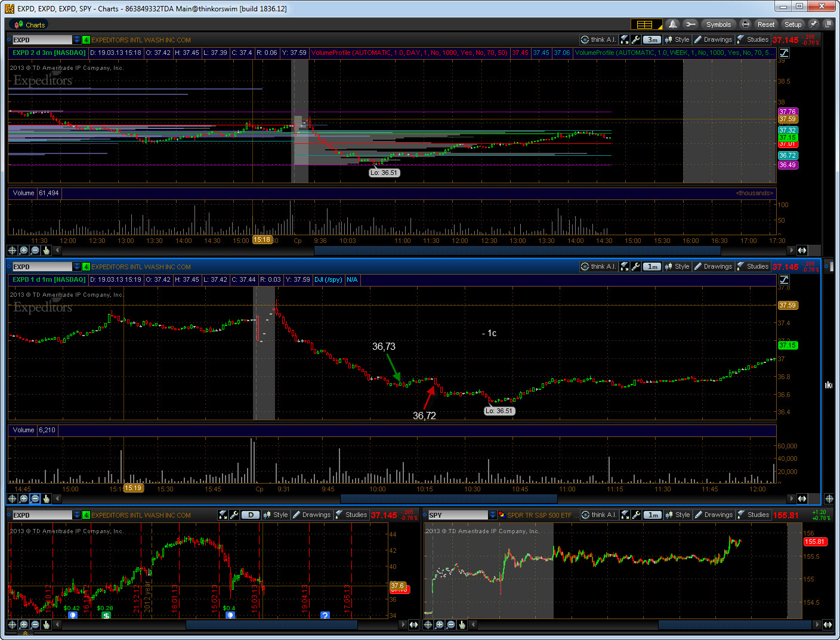Change the 1m timeframe in middle chart

(652, 267)
